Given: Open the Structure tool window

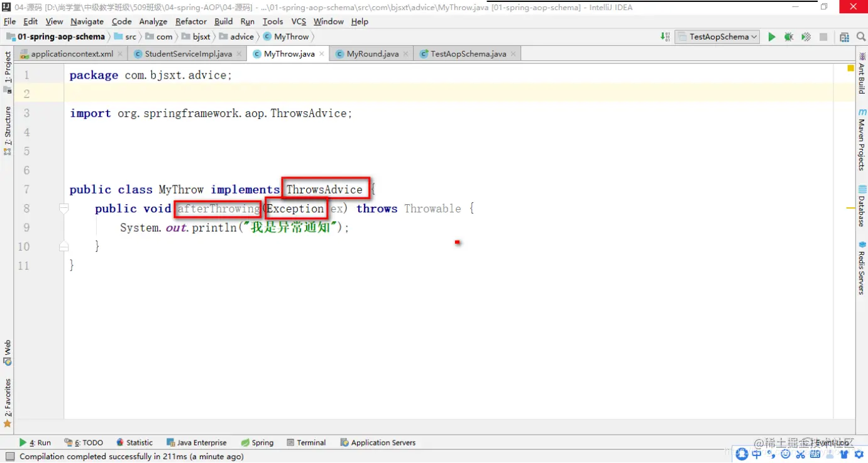Looking at the screenshot, I should pos(8,131).
